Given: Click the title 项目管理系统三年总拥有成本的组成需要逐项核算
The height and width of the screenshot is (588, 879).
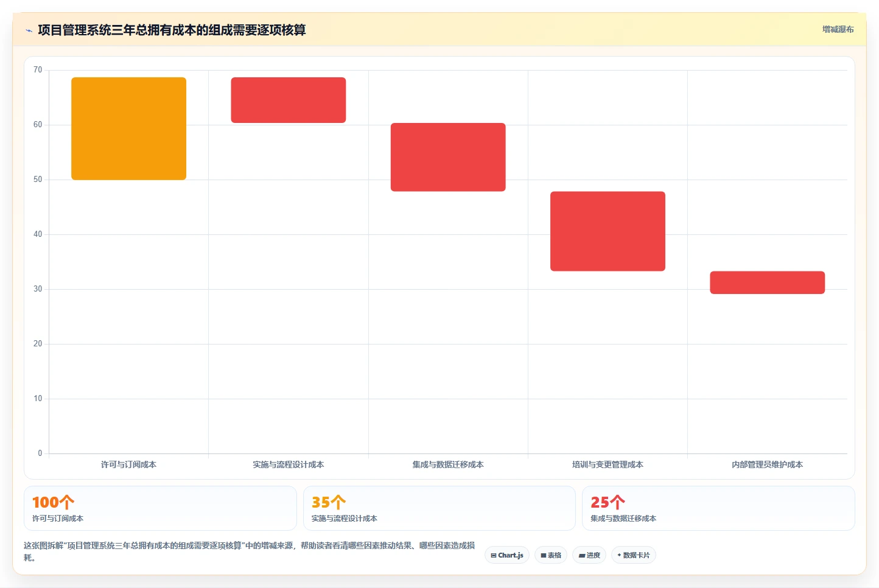Looking at the screenshot, I should point(172,30).
